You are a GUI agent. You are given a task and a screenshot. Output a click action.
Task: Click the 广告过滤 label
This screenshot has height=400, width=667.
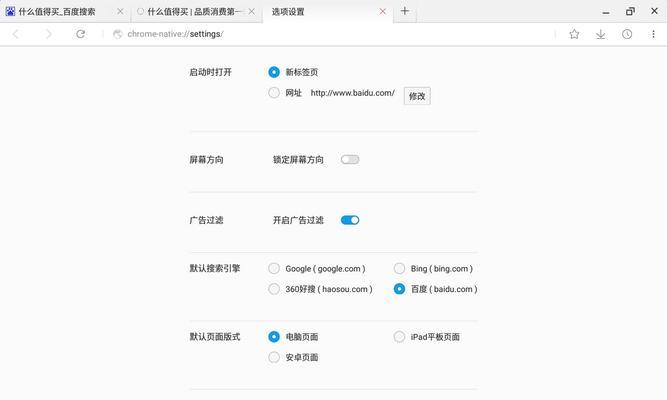pyautogui.click(x=206, y=220)
